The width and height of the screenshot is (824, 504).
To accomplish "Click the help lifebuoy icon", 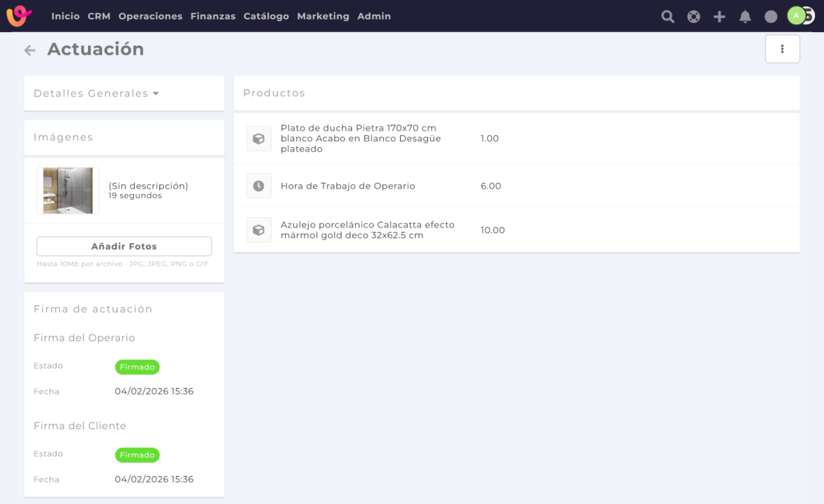I will [693, 17].
